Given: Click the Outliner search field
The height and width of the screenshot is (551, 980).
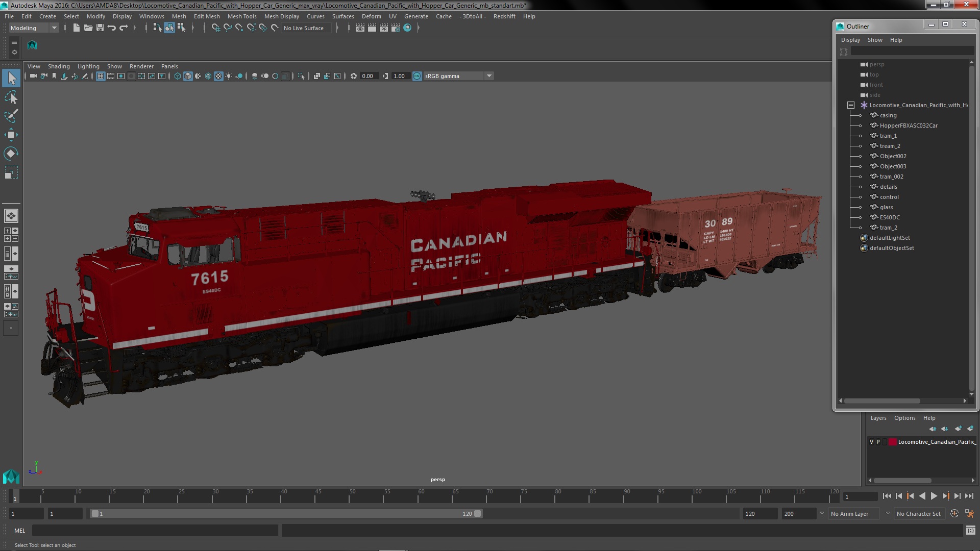Looking at the screenshot, I should point(912,51).
